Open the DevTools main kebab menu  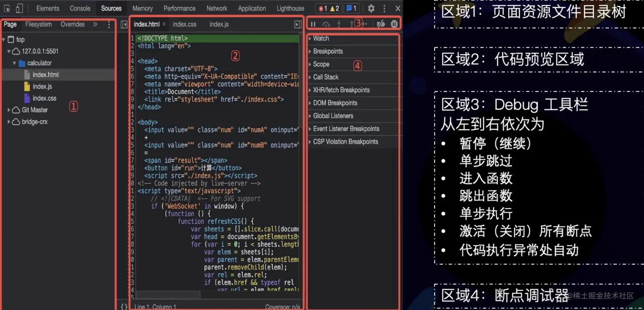coord(384,9)
